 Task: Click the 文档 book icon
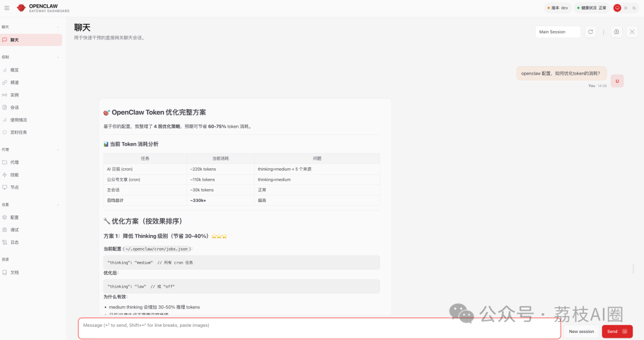click(5, 272)
